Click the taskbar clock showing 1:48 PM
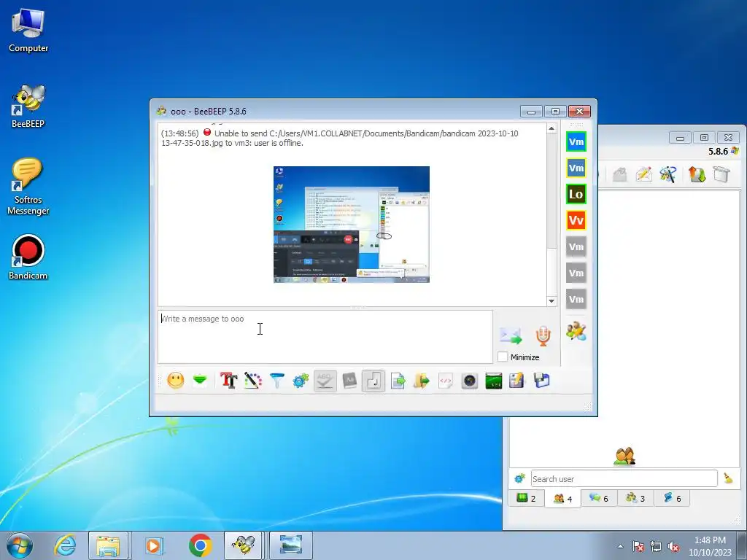 (x=710, y=546)
